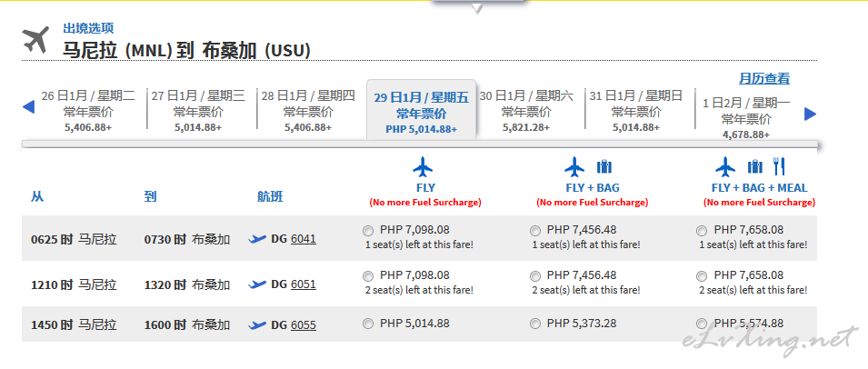Click the airline logo beside DG 6055

tap(258, 324)
